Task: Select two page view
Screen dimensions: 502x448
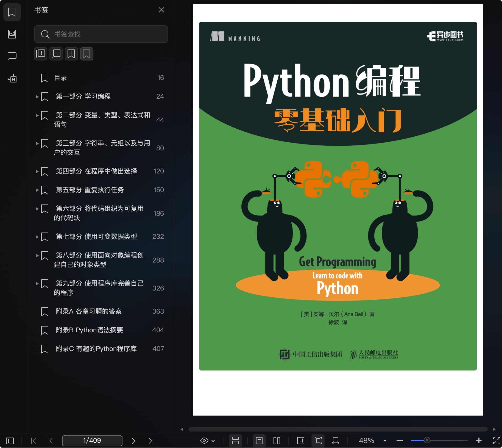Action: click(x=277, y=441)
